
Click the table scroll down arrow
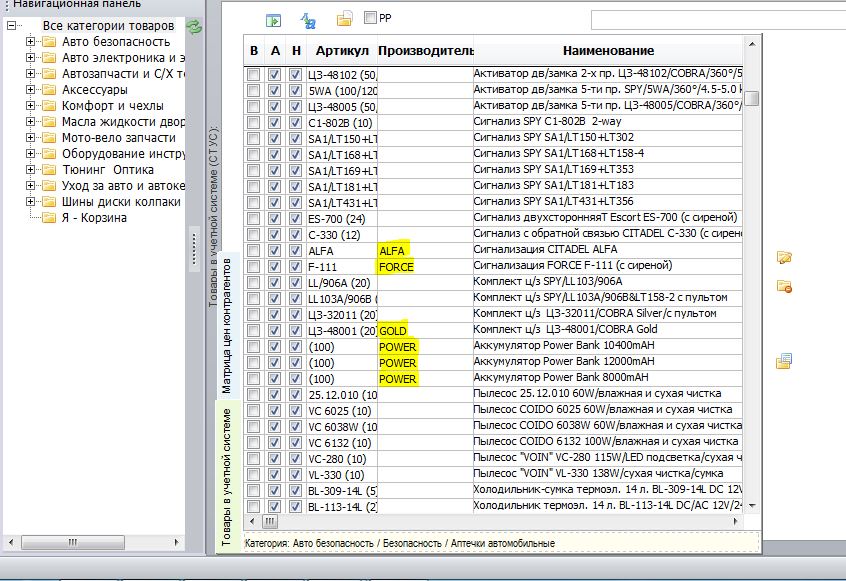[x=752, y=506]
